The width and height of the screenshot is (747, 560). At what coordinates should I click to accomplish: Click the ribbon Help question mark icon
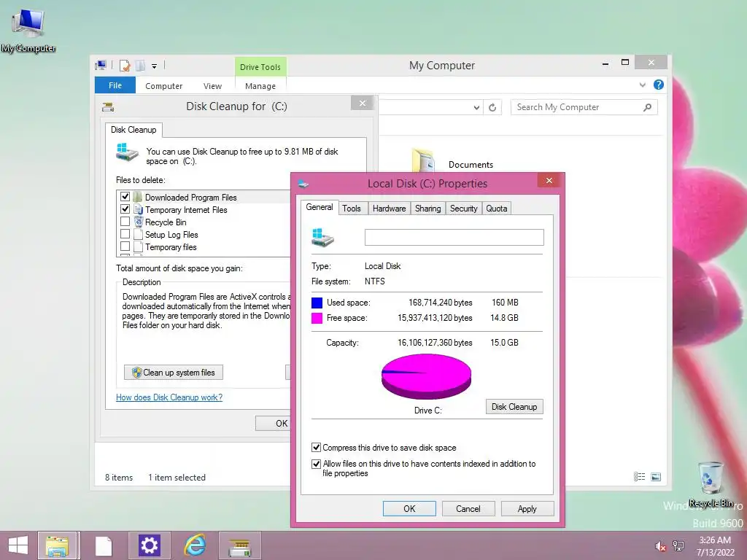tap(659, 85)
